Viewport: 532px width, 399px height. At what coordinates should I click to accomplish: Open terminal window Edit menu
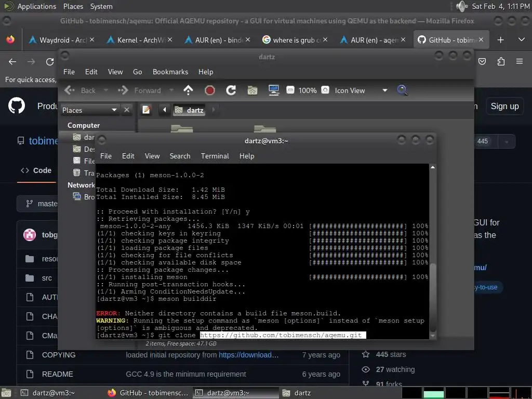128,156
